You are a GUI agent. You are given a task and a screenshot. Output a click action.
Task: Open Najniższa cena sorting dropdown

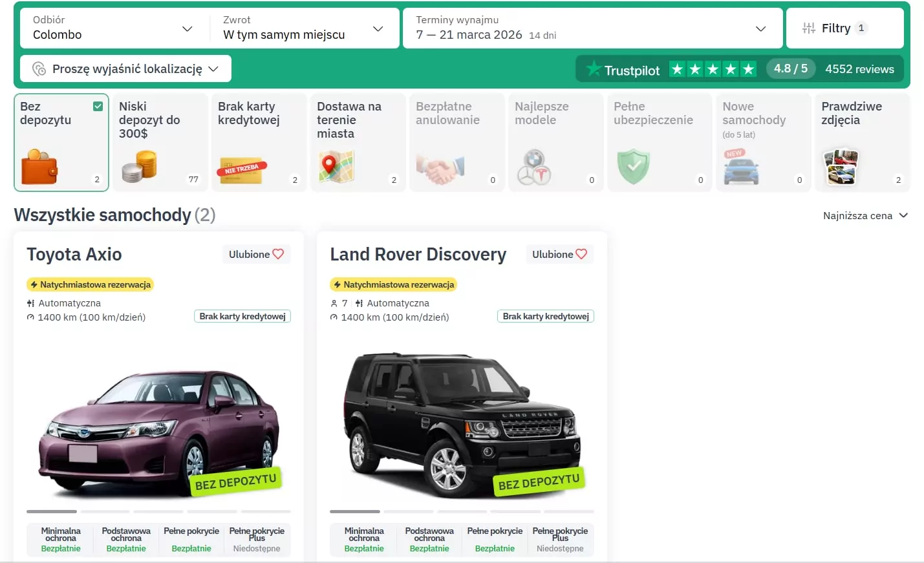coord(865,216)
